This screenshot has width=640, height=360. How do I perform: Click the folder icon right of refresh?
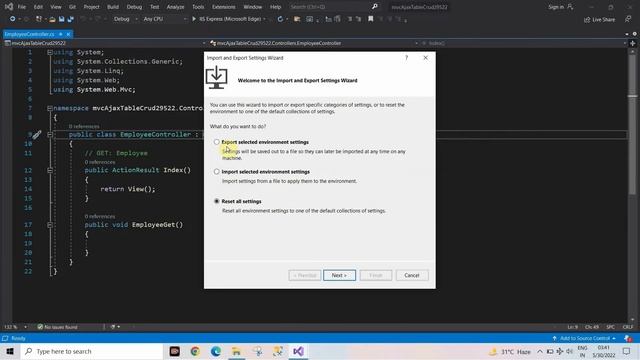click(x=297, y=19)
